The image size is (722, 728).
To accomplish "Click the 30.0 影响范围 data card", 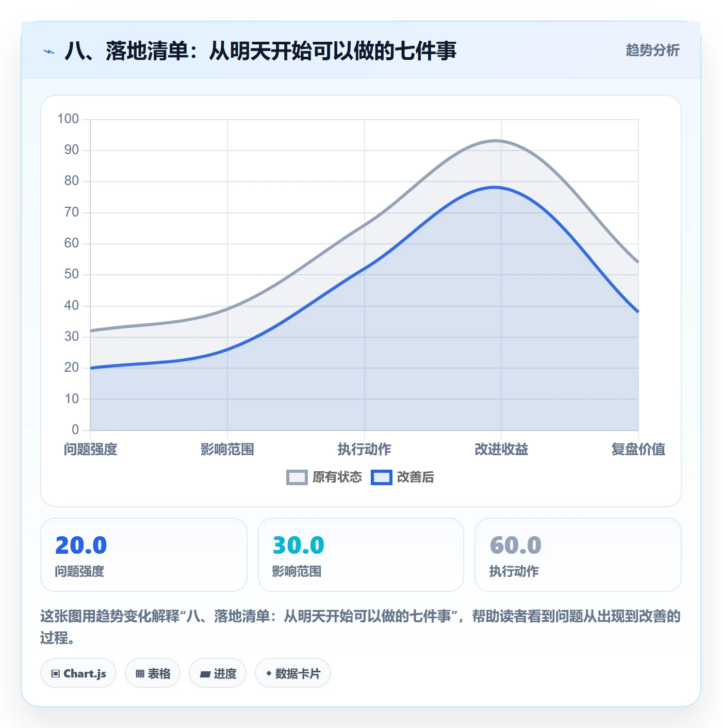I will pyautogui.click(x=361, y=555).
